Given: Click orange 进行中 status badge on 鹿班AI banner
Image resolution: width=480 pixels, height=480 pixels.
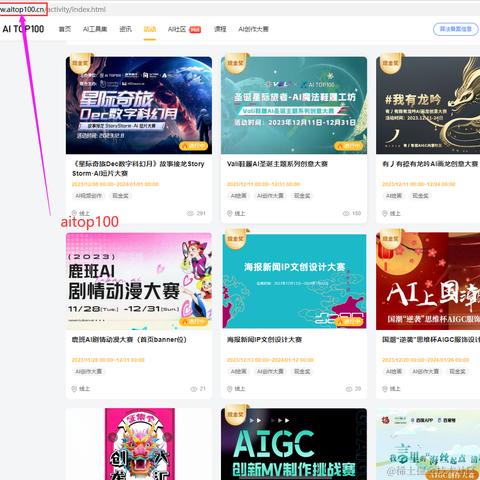Looking at the screenshot, I should coord(194,321).
